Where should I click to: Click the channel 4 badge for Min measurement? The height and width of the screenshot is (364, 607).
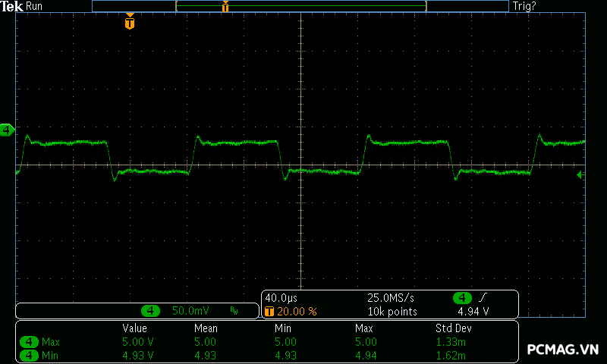[29, 355]
